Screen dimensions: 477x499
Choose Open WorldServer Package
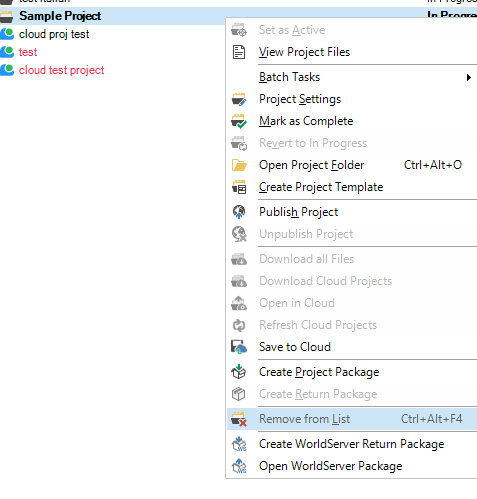(352, 466)
